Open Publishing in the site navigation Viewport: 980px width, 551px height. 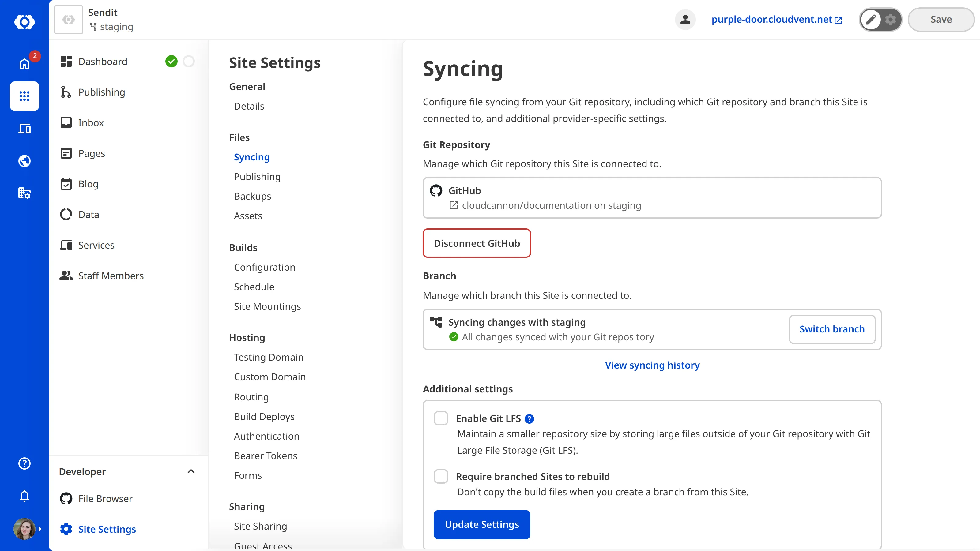coord(102,92)
